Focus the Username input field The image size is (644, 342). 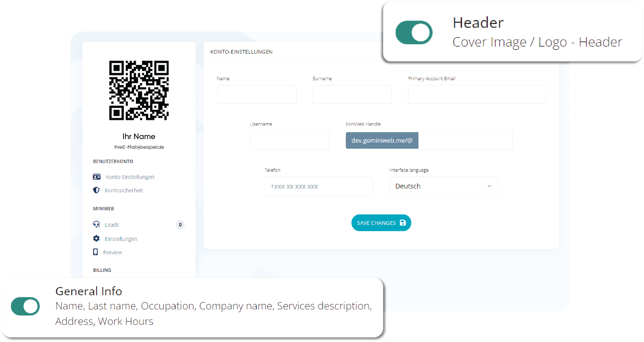click(290, 140)
